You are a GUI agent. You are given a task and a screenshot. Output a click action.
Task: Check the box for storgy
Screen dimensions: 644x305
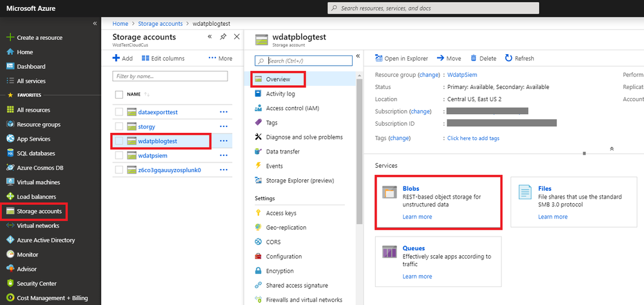coord(119,126)
